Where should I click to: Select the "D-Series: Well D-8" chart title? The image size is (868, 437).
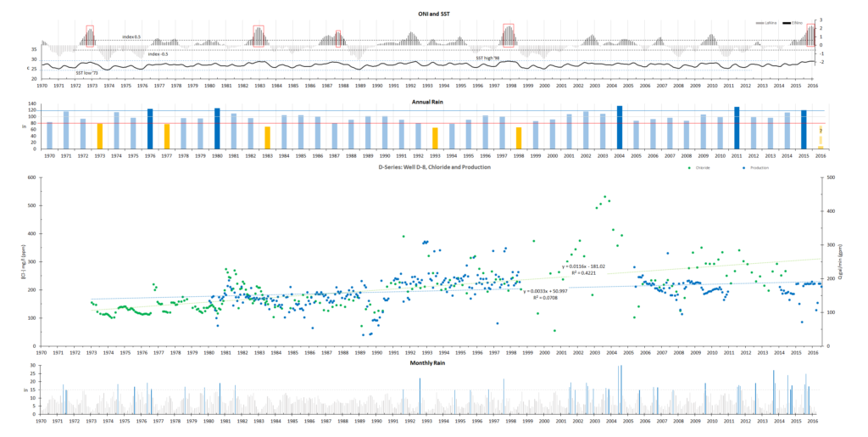pos(434,168)
